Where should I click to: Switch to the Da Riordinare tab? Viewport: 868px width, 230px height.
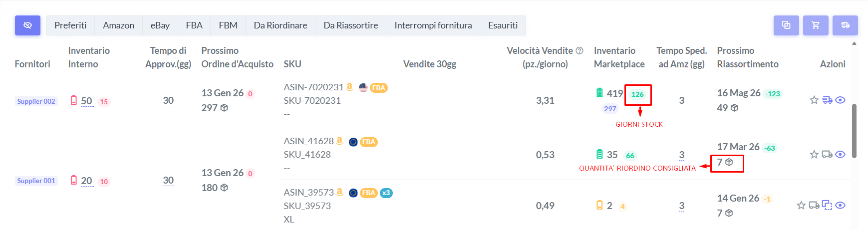pos(280,25)
